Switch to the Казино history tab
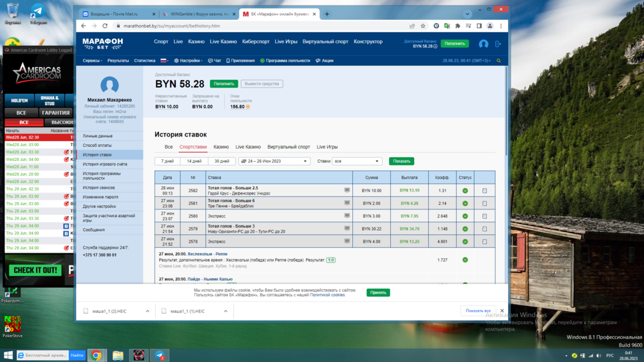The width and height of the screenshot is (644, 362). pos(221,147)
